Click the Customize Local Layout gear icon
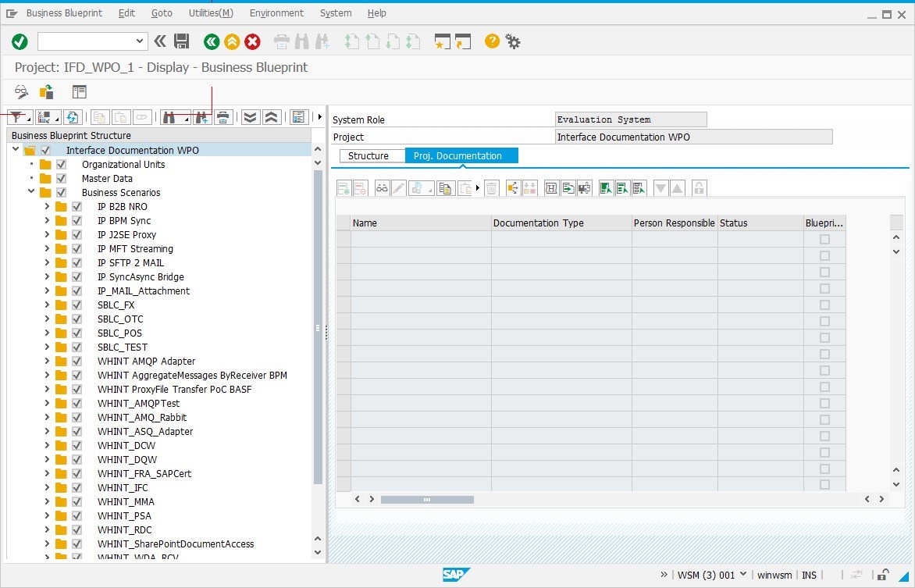The width and height of the screenshot is (915, 588). pyautogui.click(x=513, y=41)
